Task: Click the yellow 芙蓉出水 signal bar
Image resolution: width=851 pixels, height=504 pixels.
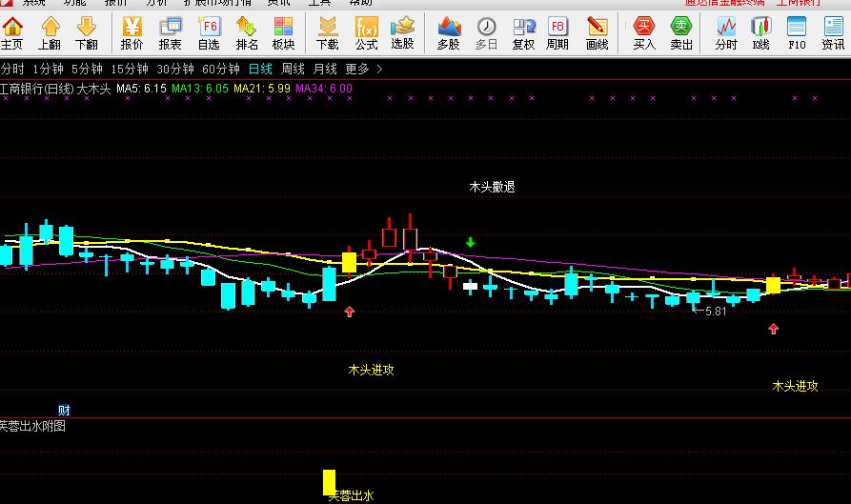Action: [329, 482]
